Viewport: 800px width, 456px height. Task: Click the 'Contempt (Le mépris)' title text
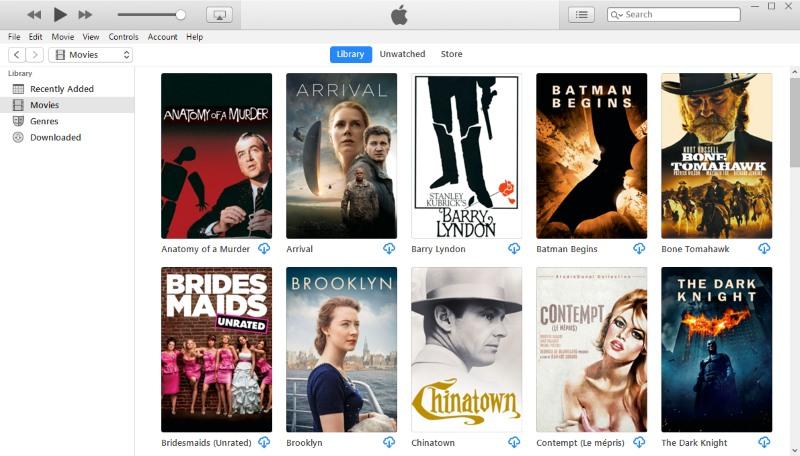(x=580, y=443)
